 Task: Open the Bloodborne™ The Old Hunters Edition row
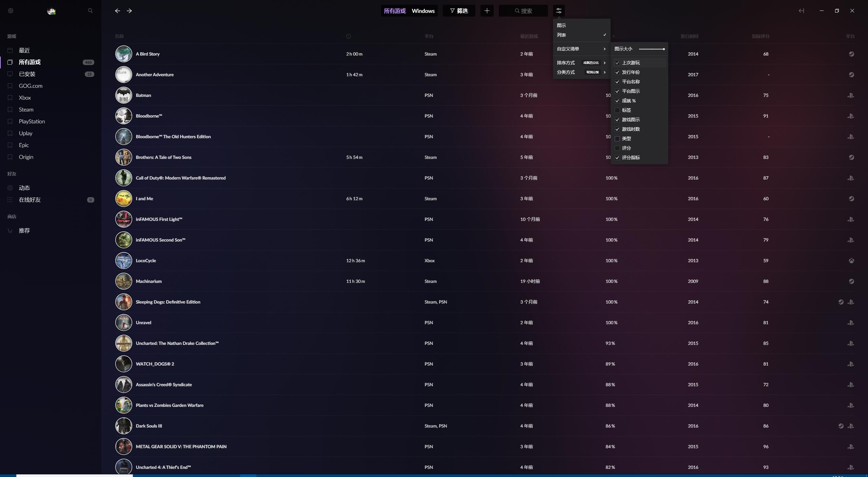[x=485, y=137]
